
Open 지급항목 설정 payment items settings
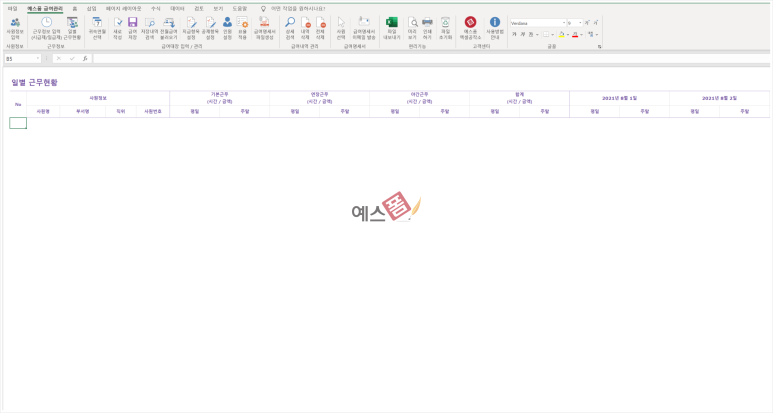pyautogui.click(x=191, y=29)
